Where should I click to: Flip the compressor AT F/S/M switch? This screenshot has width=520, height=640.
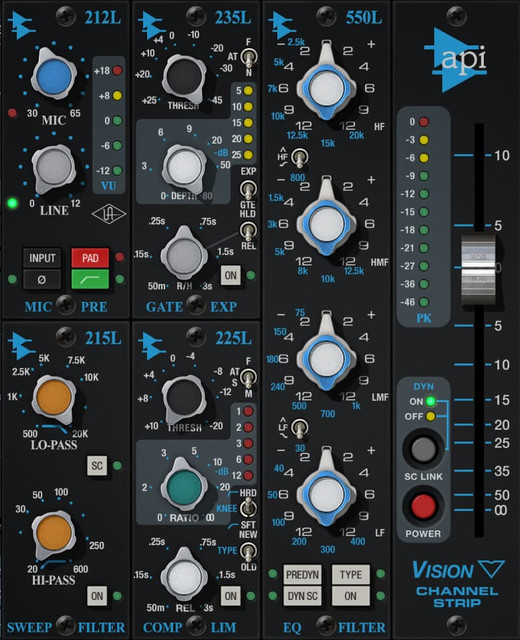click(x=248, y=378)
